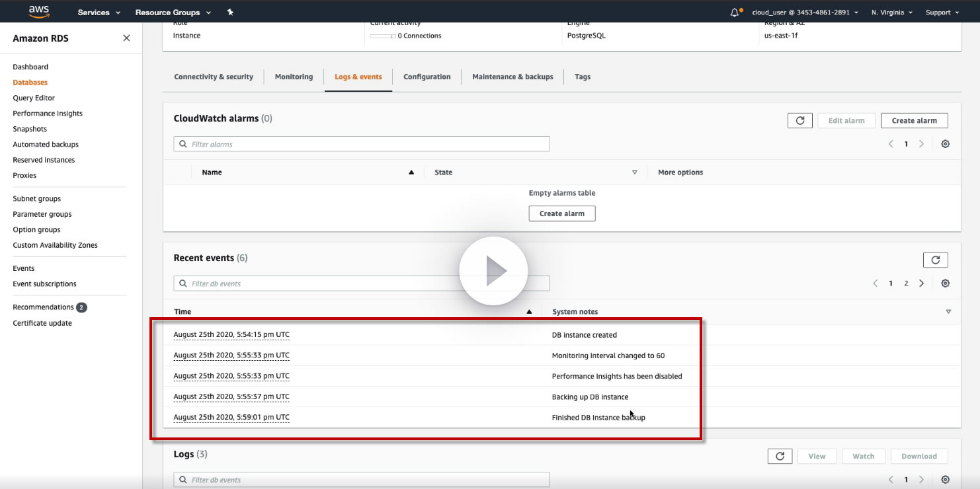Click Create alarm in the header
Screen dimensions: 980x489
(914, 120)
